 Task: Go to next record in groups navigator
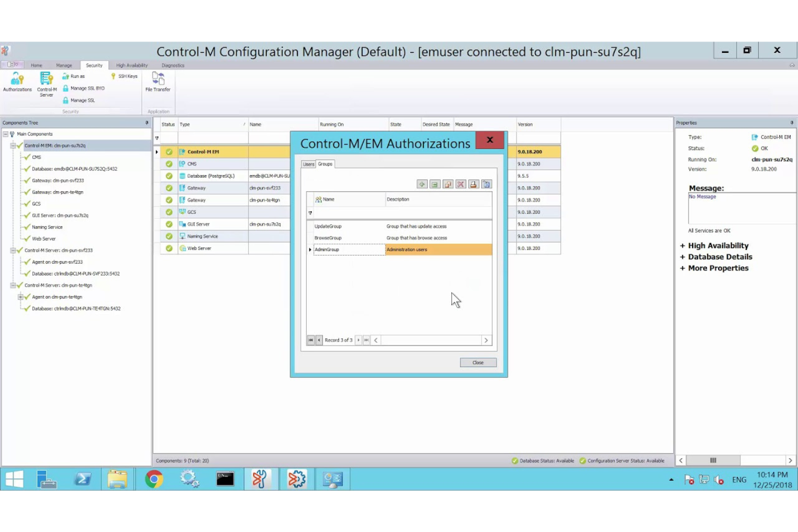click(x=359, y=340)
